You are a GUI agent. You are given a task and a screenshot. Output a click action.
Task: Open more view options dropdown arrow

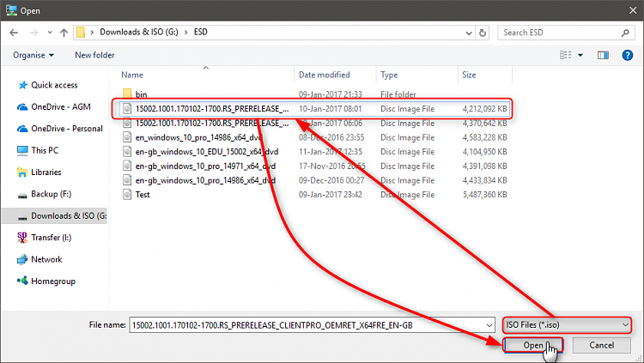(x=580, y=55)
